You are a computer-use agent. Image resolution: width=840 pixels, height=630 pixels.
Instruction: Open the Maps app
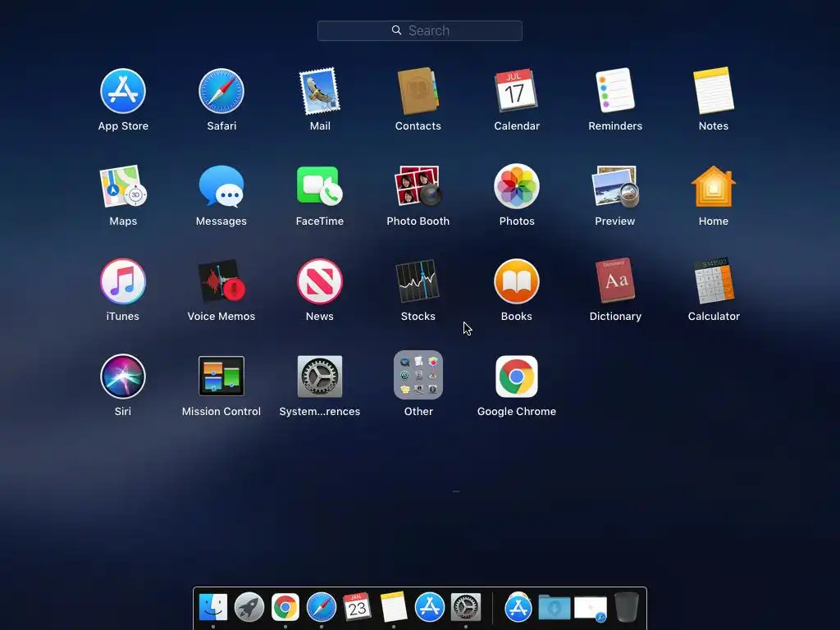coord(123,186)
